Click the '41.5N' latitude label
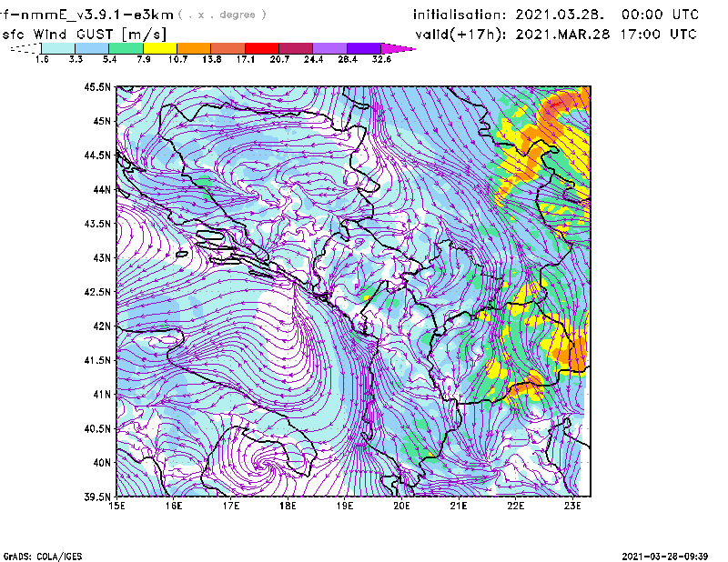728x562 pixels. point(97,360)
